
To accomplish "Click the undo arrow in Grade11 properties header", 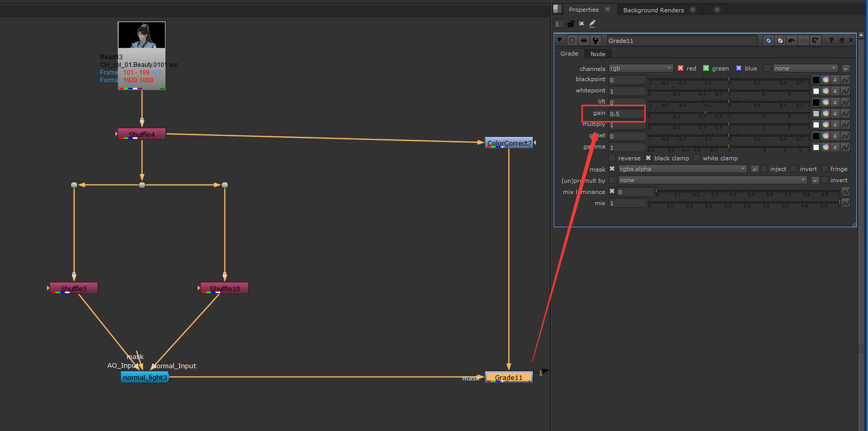I will (x=792, y=40).
